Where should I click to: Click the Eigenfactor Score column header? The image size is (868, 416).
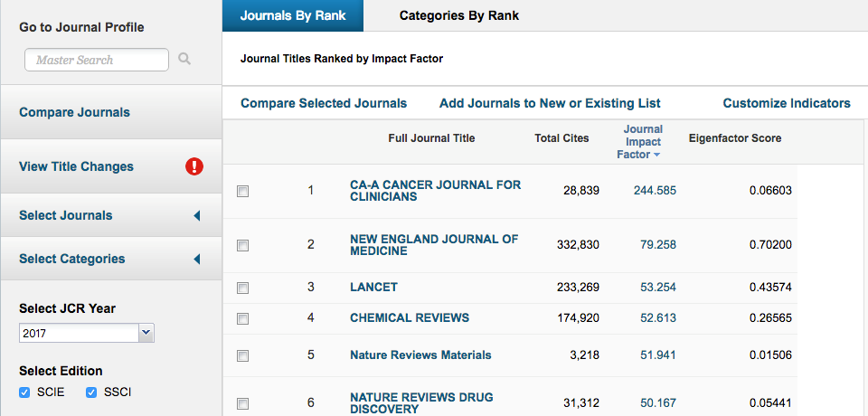(x=735, y=138)
